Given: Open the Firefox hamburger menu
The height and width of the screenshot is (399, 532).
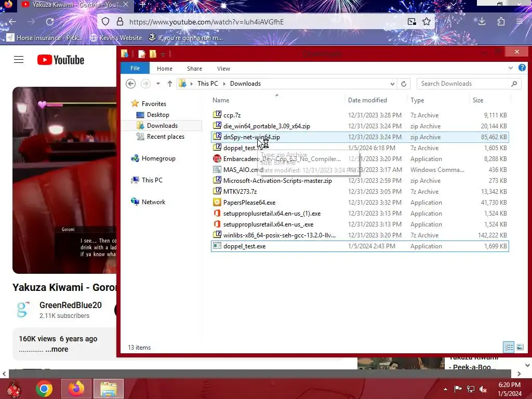Looking at the screenshot, I should pos(520,22).
